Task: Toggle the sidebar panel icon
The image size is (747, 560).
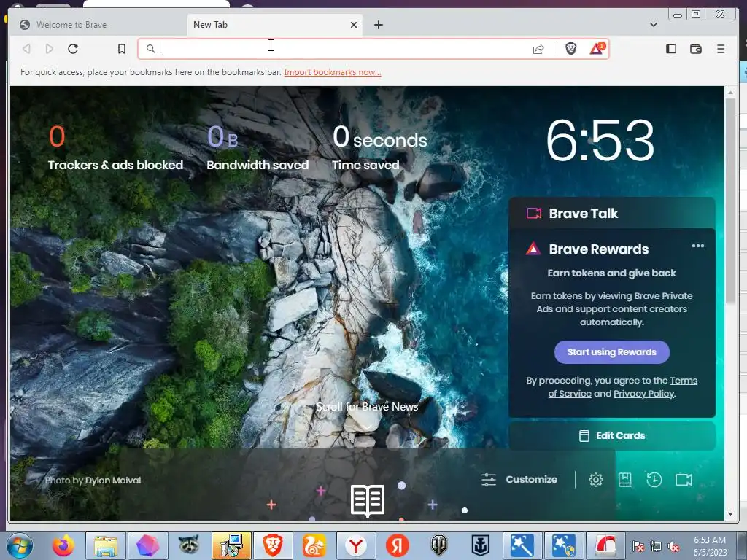Action: click(671, 49)
